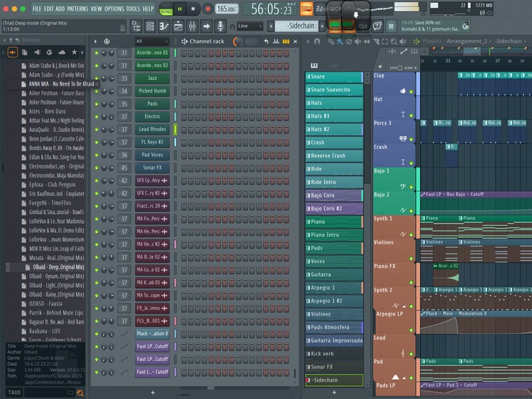This screenshot has width=532, height=399.
Task: Open the TOOLS menu
Action: tap(133, 9)
